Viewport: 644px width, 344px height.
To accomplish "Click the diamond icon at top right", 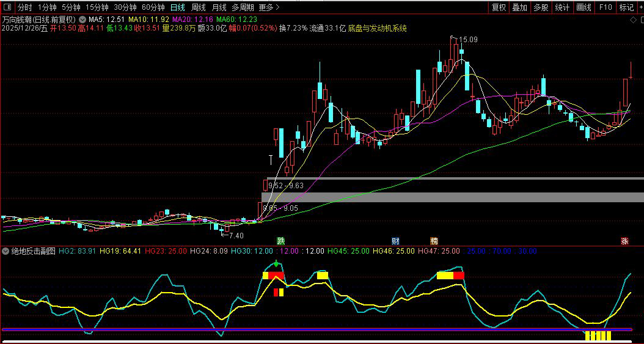I will point(633,20).
